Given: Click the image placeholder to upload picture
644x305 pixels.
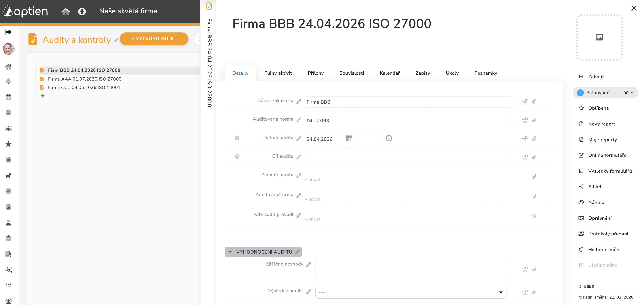Looking at the screenshot, I should pyautogui.click(x=599, y=38).
